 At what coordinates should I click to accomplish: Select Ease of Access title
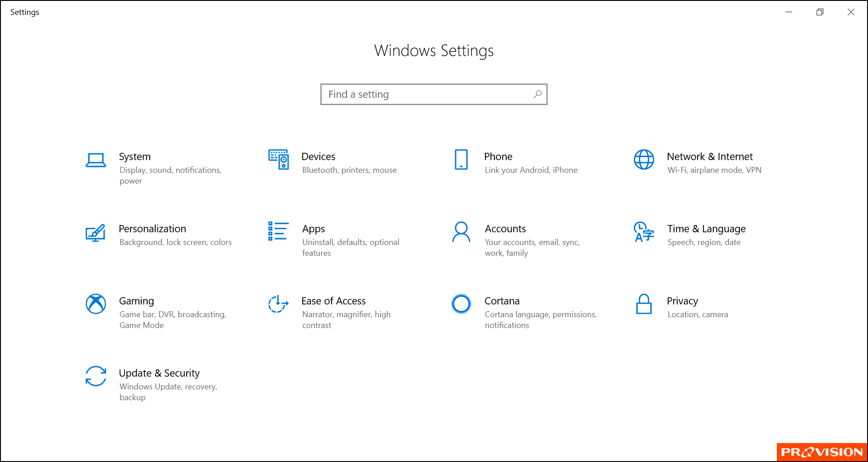tap(333, 301)
